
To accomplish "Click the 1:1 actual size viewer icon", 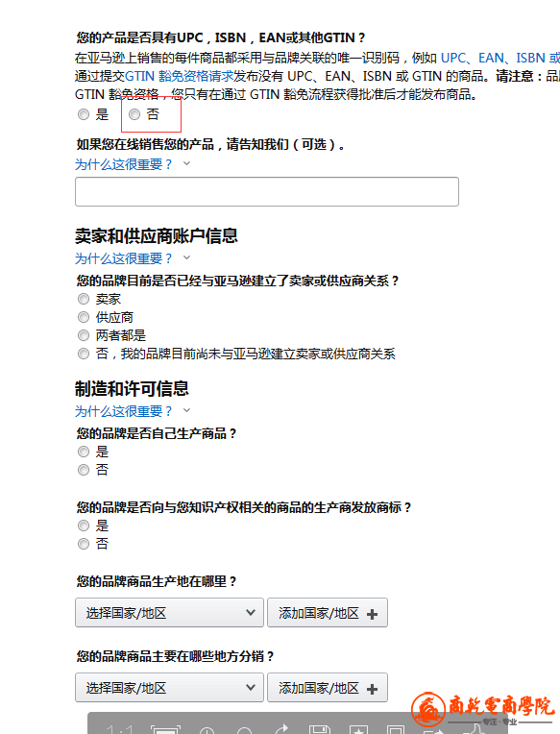I will [x=120, y=729].
